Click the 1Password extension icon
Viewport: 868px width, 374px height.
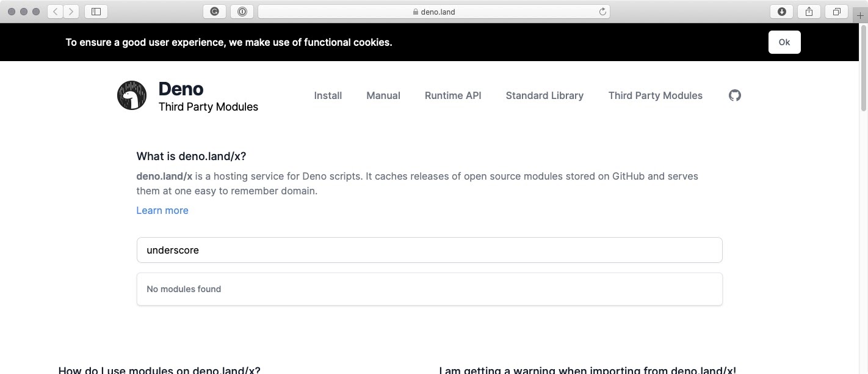coord(242,11)
